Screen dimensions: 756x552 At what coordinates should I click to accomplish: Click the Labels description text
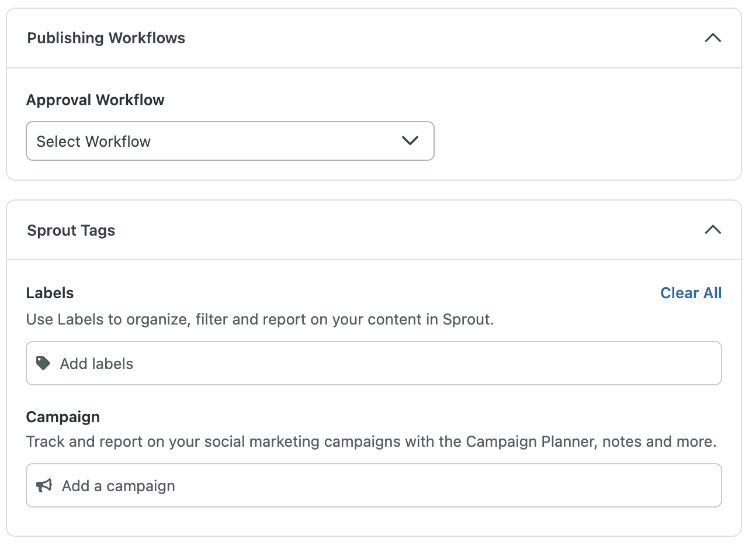click(x=260, y=319)
